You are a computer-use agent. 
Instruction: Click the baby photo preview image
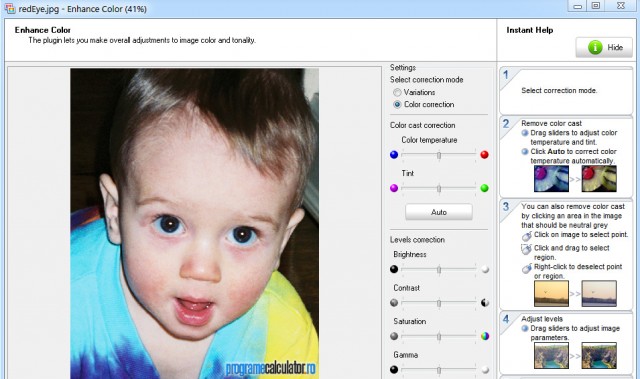194,223
